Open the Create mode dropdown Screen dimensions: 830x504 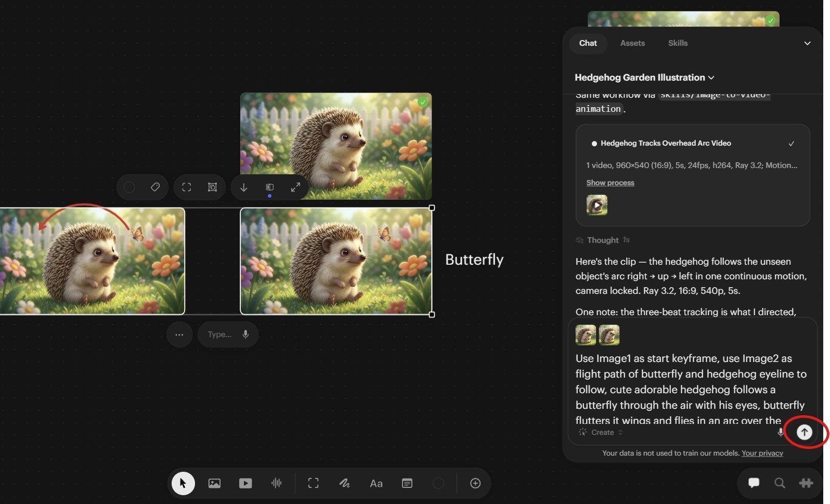click(601, 432)
